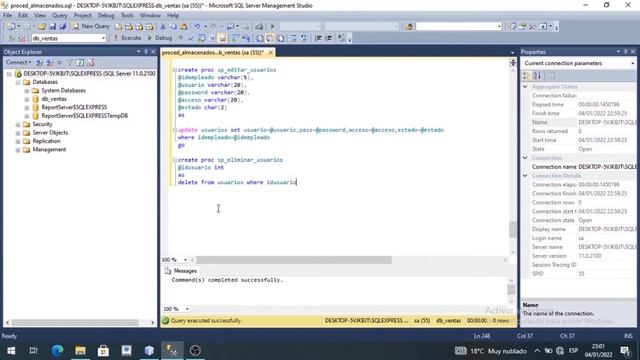Execute the current query
The height and width of the screenshot is (360, 640).
(127, 38)
